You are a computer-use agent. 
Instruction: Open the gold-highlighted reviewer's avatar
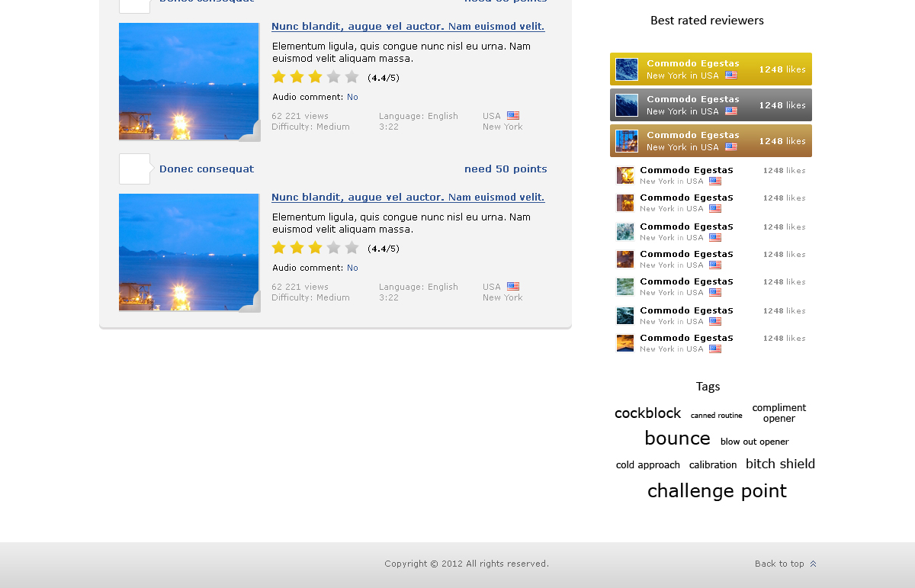[627, 69]
